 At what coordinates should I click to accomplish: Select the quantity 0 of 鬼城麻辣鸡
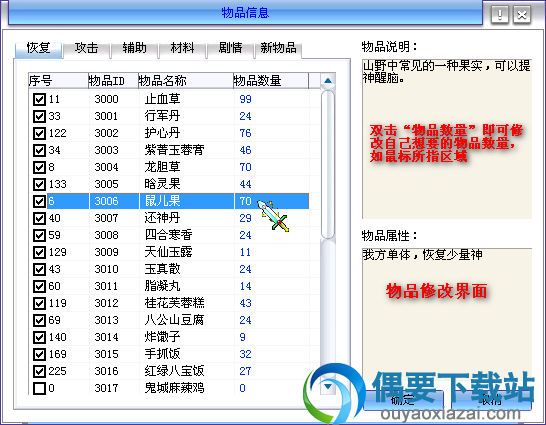(243, 388)
